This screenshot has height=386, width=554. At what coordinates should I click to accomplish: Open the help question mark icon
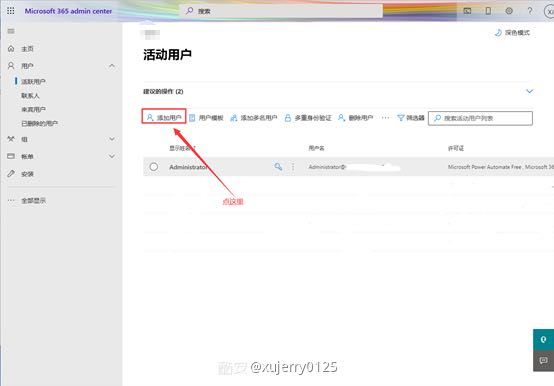point(530,11)
